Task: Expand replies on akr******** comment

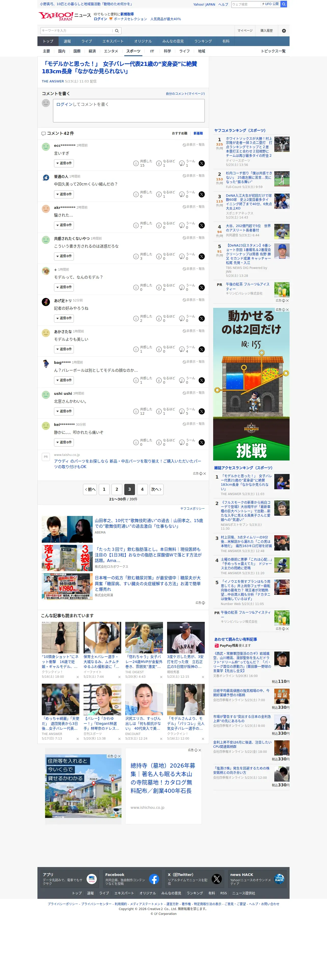Action: [64, 225]
